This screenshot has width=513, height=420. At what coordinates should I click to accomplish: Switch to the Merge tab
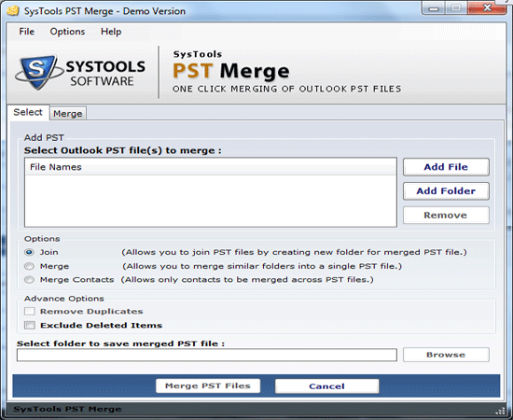[x=68, y=114]
